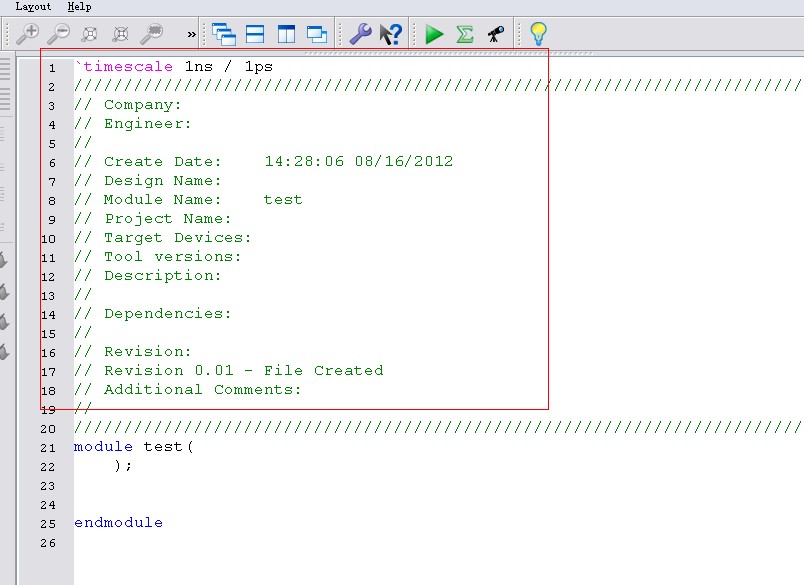Click the "// Target Devices:" comment
This screenshot has width=804, height=585.
pos(163,237)
